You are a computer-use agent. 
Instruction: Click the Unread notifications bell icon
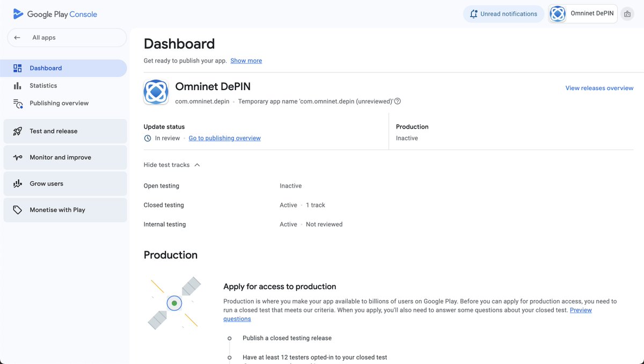pyautogui.click(x=473, y=14)
